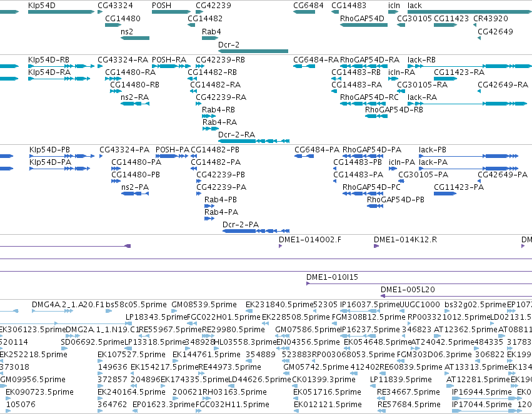Click the IP16944.5prime EST

[485, 398]
